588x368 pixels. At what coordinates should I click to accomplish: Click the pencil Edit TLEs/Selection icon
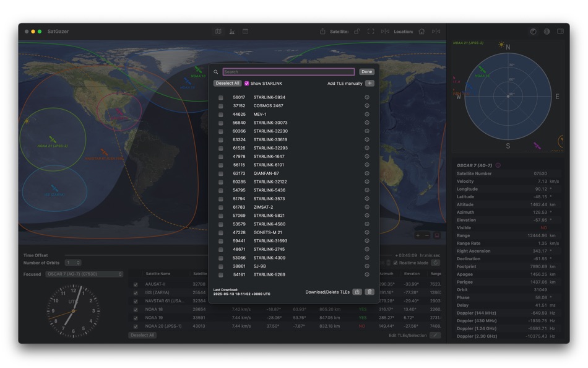[x=435, y=335]
